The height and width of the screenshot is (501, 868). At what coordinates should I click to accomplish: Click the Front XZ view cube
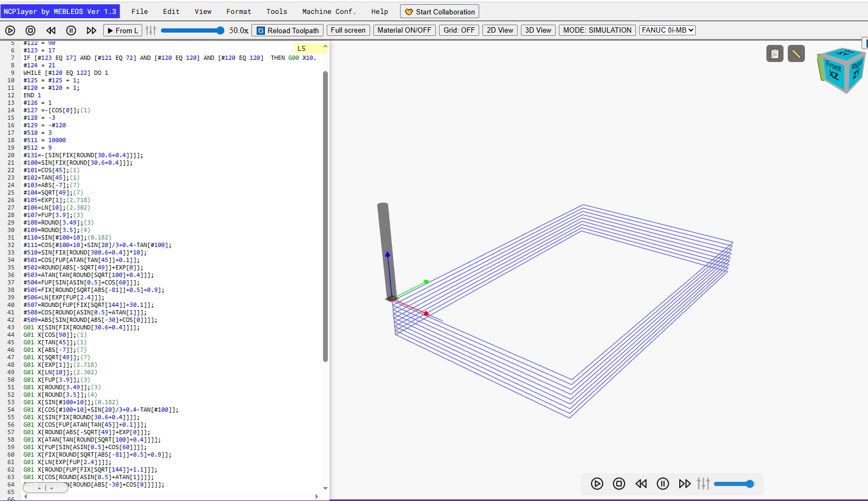click(833, 71)
